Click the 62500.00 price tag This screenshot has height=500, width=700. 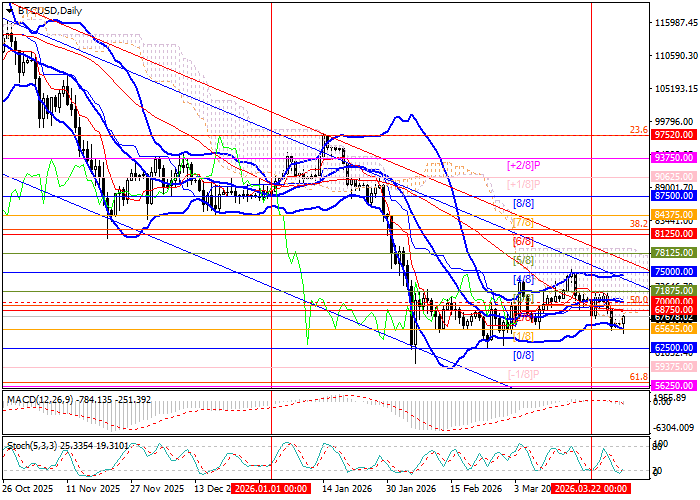(671, 348)
